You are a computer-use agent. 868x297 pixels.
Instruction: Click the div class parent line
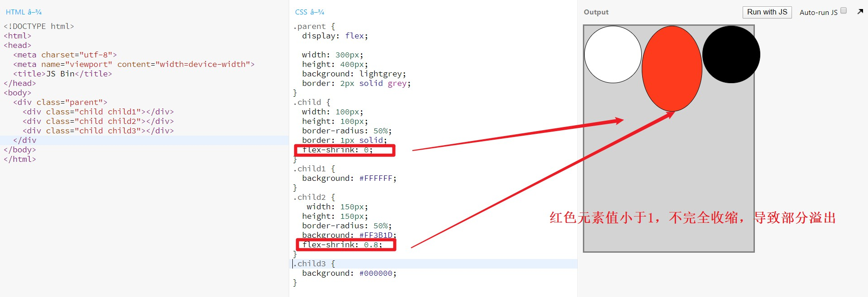[60, 103]
